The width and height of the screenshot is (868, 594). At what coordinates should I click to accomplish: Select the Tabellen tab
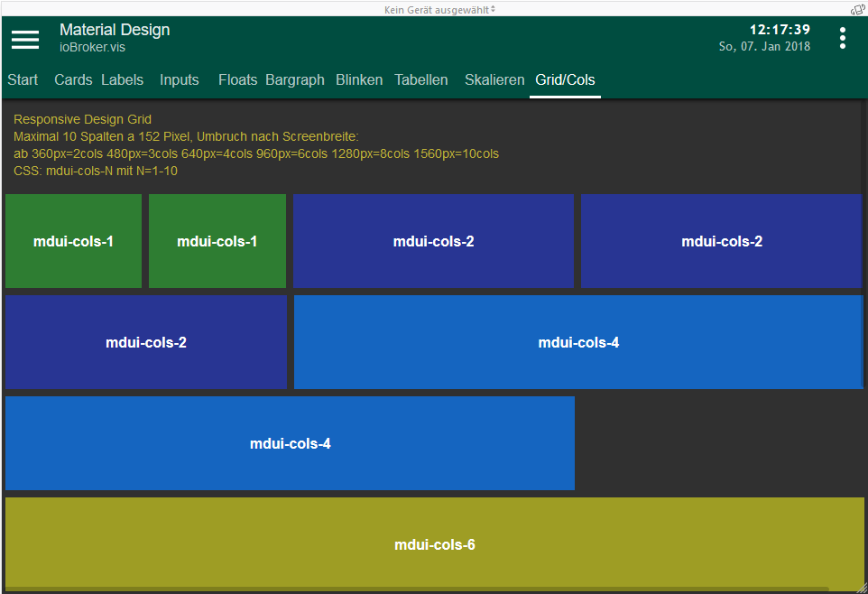(x=421, y=80)
